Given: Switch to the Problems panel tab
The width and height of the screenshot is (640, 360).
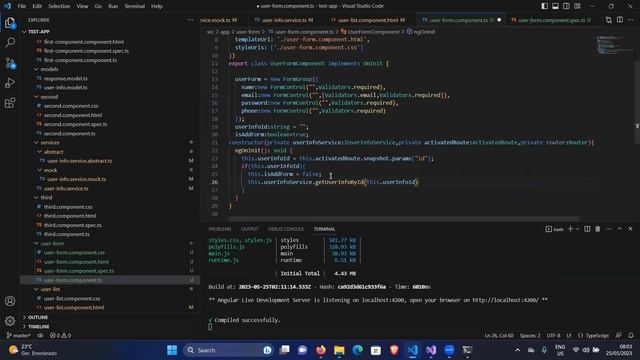Looking at the screenshot, I should pyautogui.click(x=220, y=229).
